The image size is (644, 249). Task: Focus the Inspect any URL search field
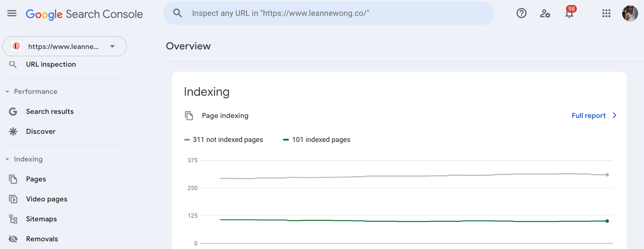tap(329, 13)
